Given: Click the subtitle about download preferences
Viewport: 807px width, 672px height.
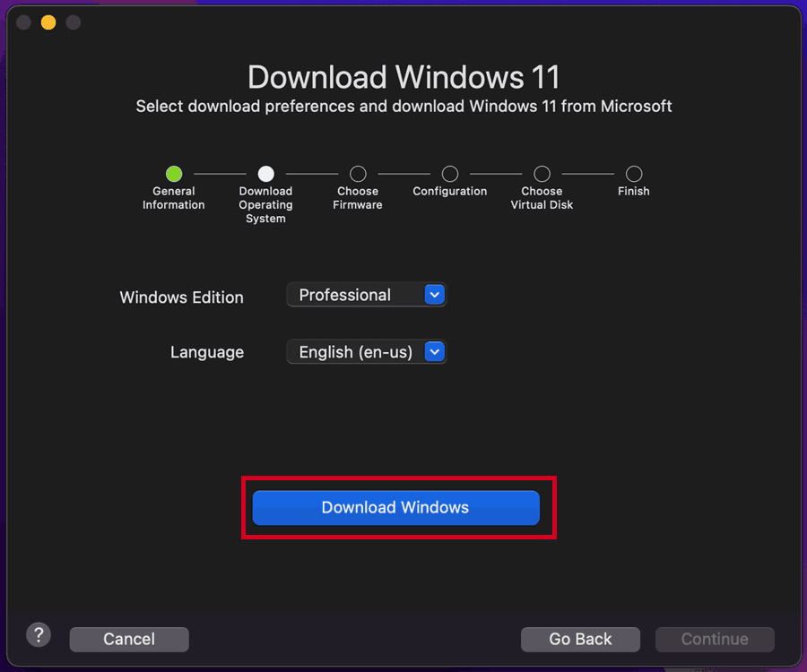Looking at the screenshot, I should pos(404,106).
